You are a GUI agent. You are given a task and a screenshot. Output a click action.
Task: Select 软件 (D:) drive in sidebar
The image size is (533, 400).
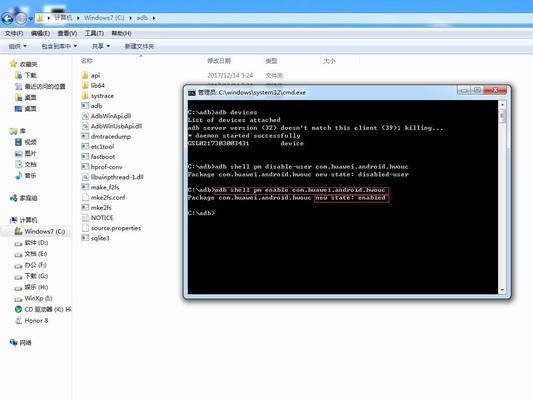tap(31, 243)
